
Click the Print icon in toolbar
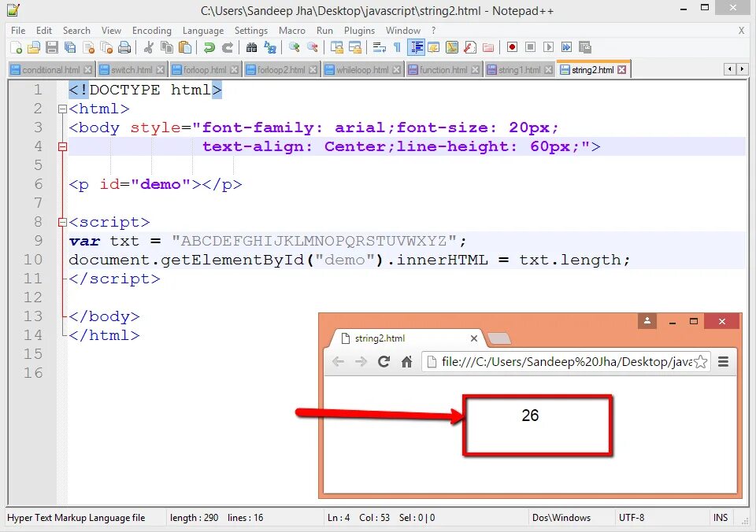click(x=124, y=47)
